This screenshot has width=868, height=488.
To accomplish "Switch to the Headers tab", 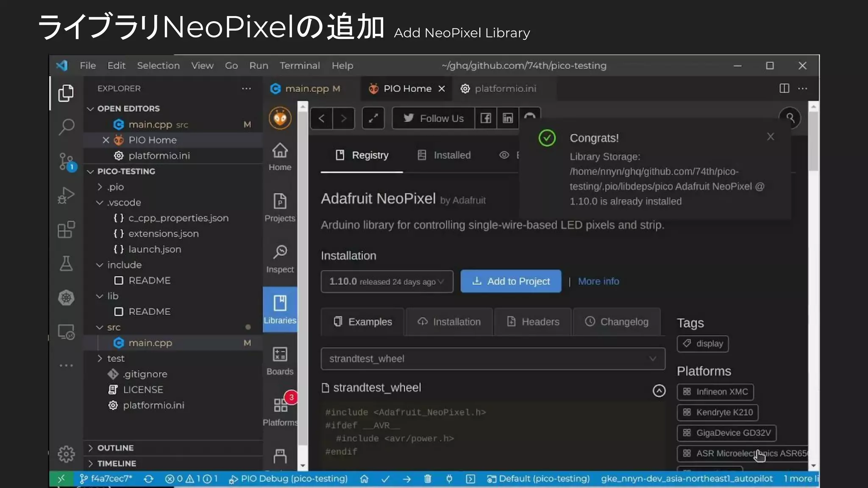I will [x=533, y=322].
